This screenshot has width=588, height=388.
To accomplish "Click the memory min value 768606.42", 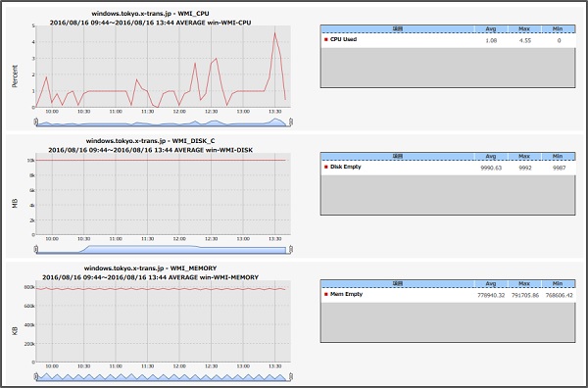I will (x=559, y=296).
